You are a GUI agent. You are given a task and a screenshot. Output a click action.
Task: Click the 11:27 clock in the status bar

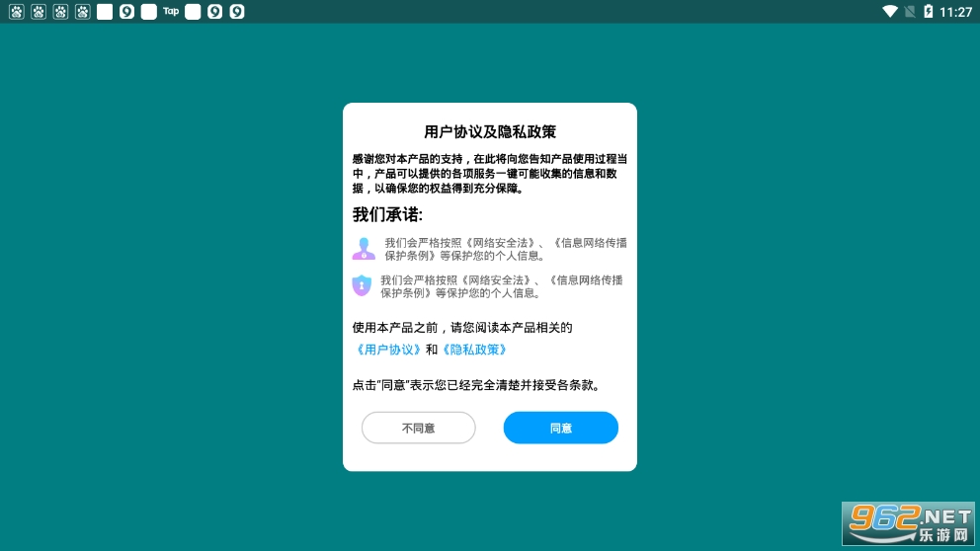click(x=955, y=12)
